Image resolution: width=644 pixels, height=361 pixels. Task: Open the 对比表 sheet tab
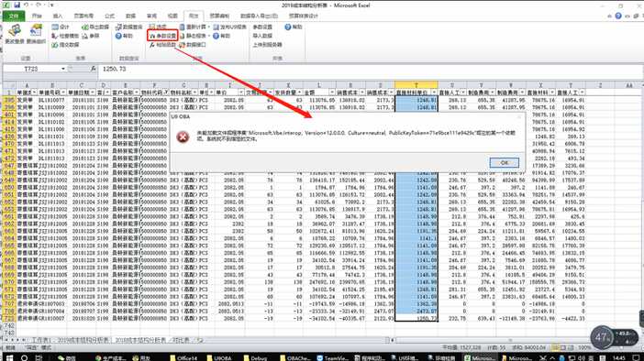coord(181,340)
